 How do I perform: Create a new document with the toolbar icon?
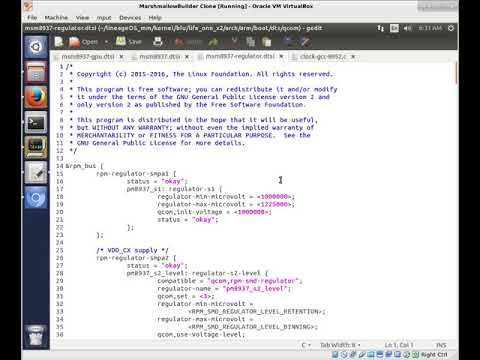click(x=59, y=42)
